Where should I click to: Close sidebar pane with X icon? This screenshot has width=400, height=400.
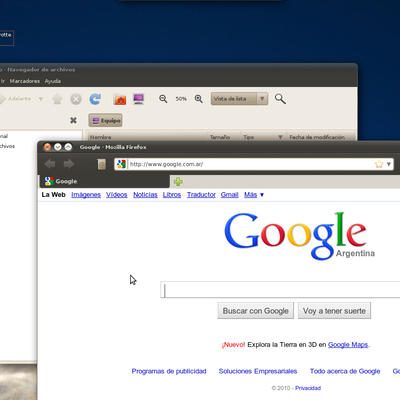point(73,120)
